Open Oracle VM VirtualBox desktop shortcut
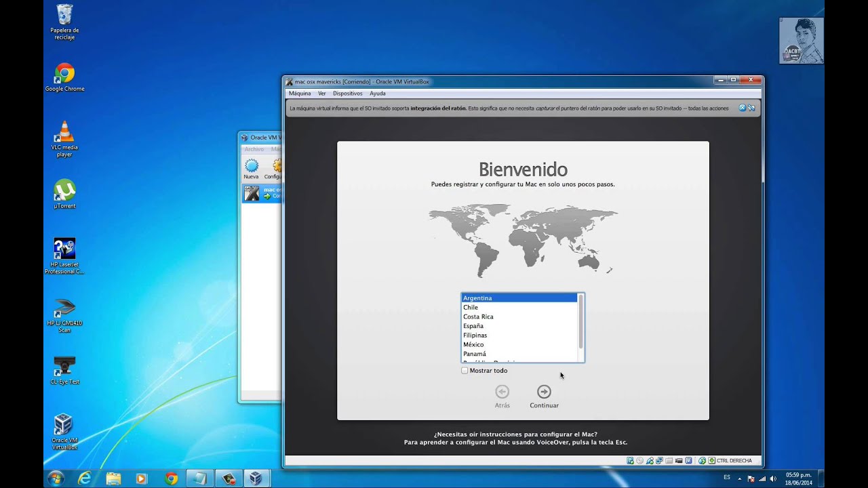 pos(64,432)
